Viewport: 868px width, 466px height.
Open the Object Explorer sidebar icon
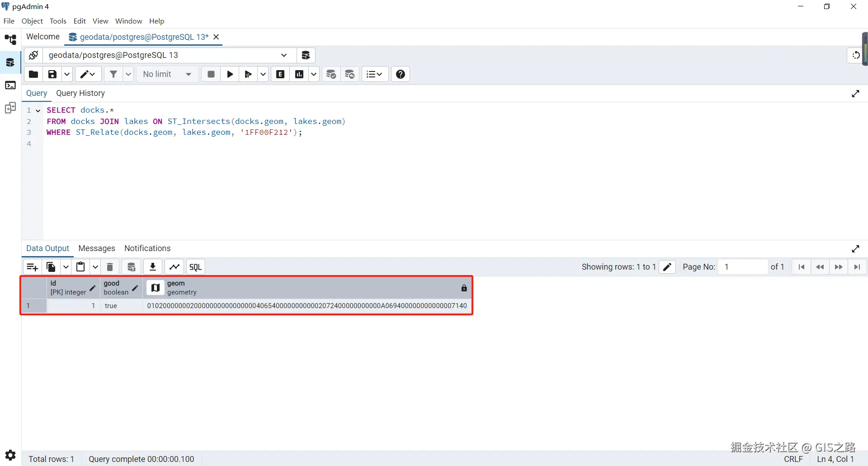(10, 40)
